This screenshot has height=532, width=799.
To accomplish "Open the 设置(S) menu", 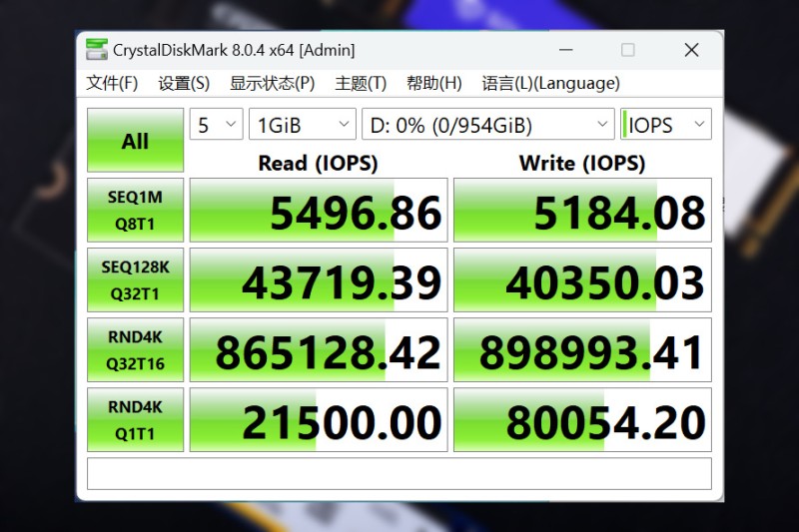I will pos(184,83).
